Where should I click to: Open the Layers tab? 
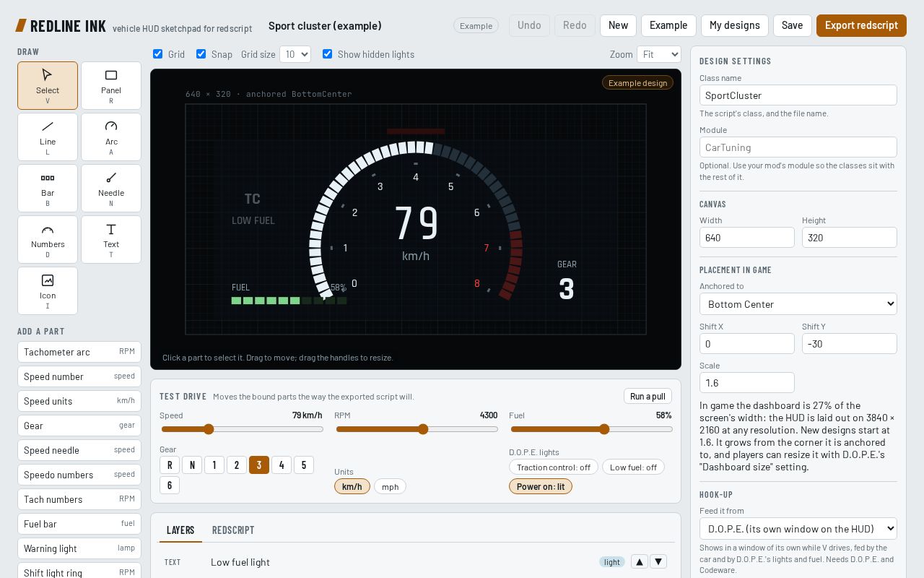[180, 530]
